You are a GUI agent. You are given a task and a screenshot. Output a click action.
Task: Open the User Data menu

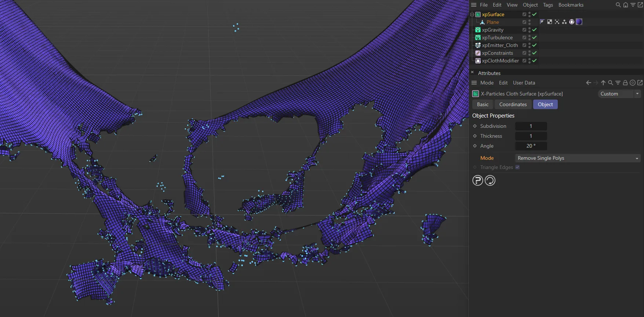524,83
